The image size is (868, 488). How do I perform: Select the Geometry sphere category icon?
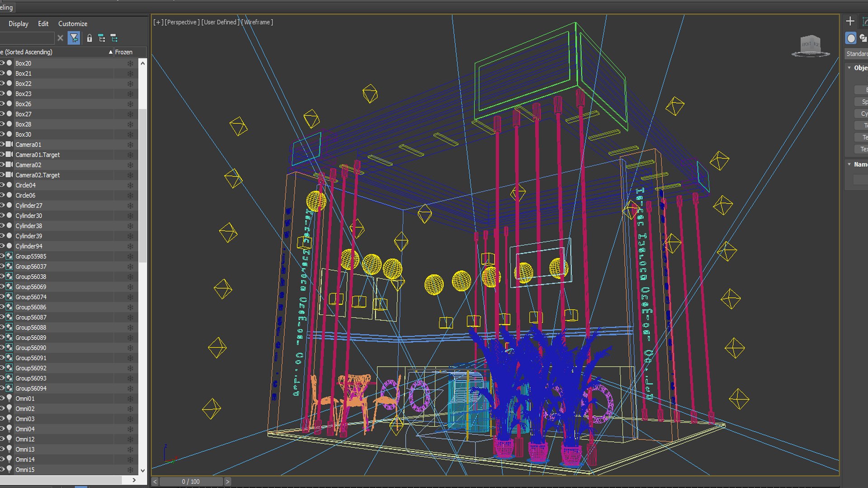click(851, 38)
